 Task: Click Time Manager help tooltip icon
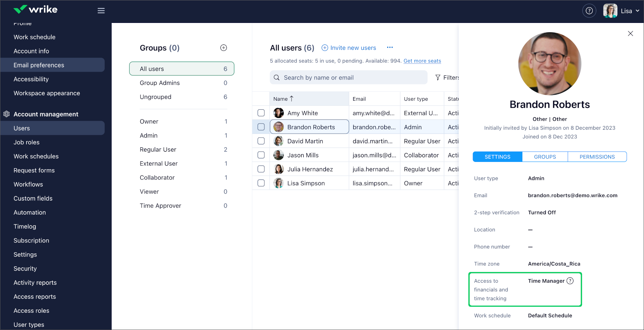coord(570,281)
